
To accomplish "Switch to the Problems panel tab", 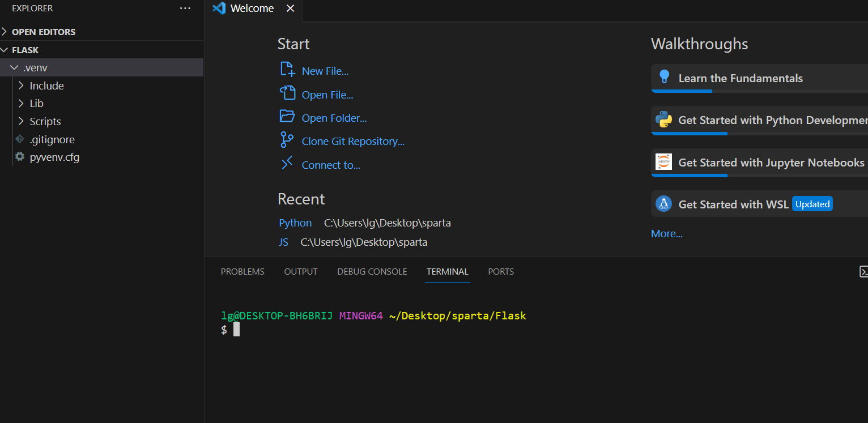I will tap(242, 272).
